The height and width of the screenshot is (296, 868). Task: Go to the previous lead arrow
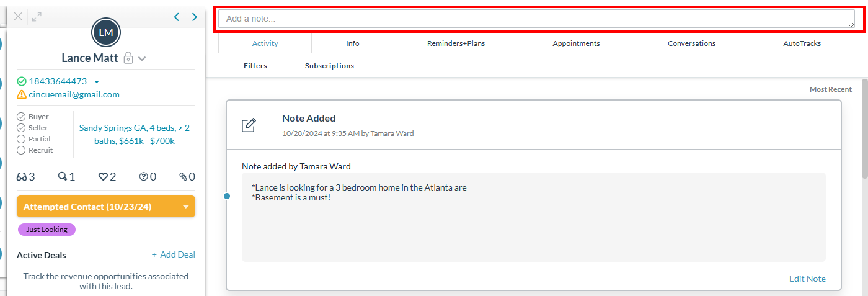pyautogui.click(x=177, y=17)
